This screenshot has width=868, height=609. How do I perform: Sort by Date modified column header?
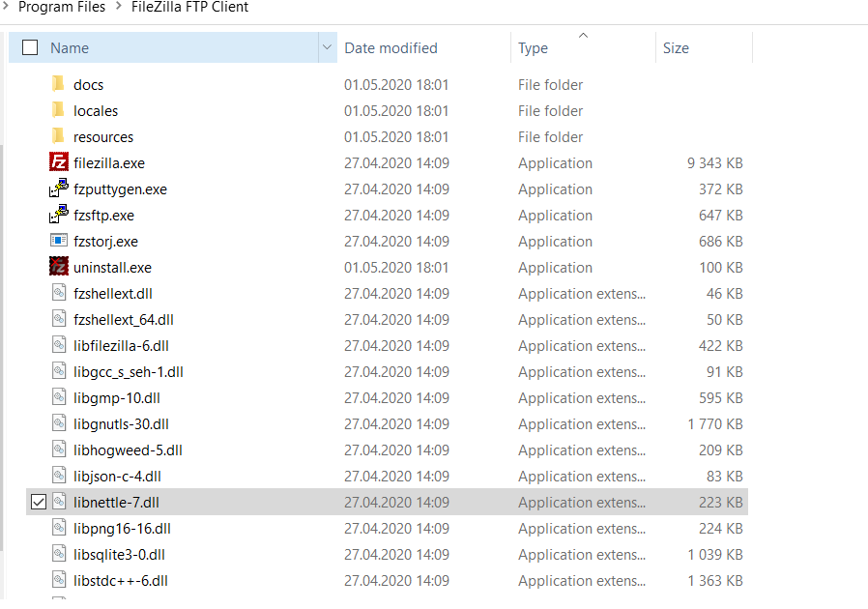pos(391,48)
